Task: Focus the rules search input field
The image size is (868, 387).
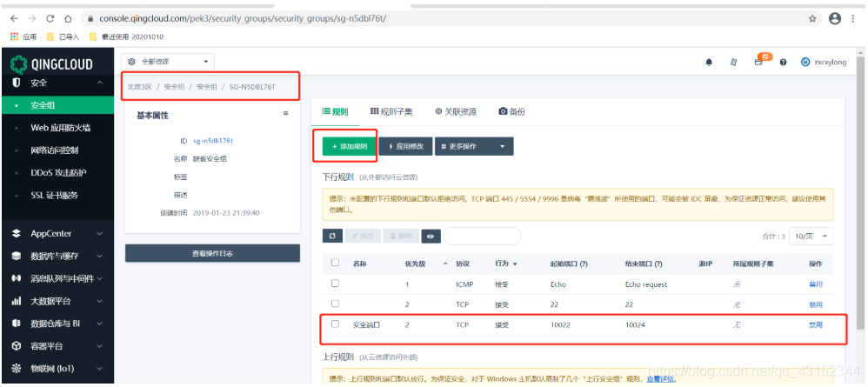Action: [482, 236]
